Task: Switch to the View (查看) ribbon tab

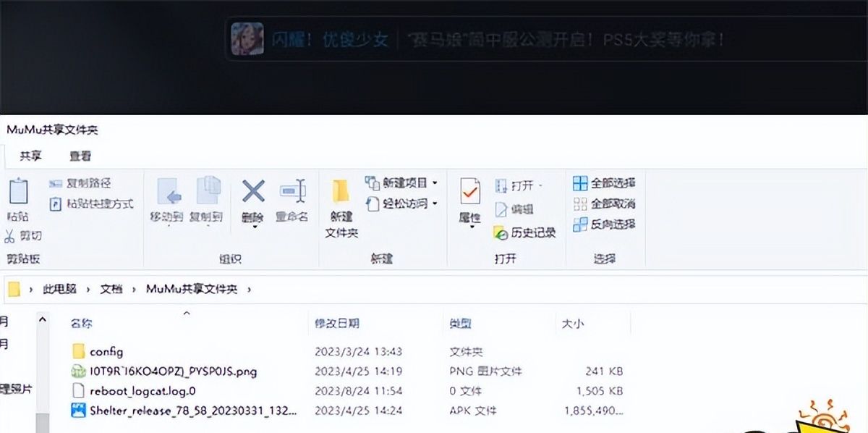Action: tap(80, 156)
